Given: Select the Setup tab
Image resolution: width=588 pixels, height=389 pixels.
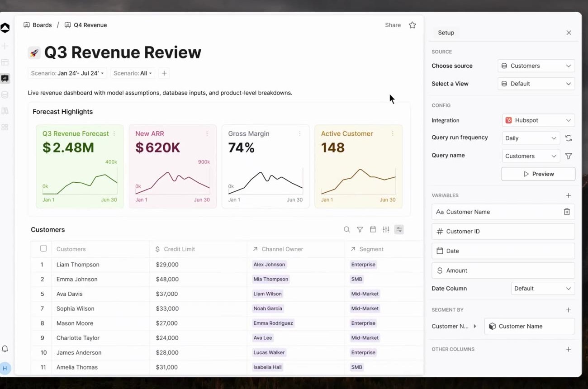Looking at the screenshot, I should (446, 33).
